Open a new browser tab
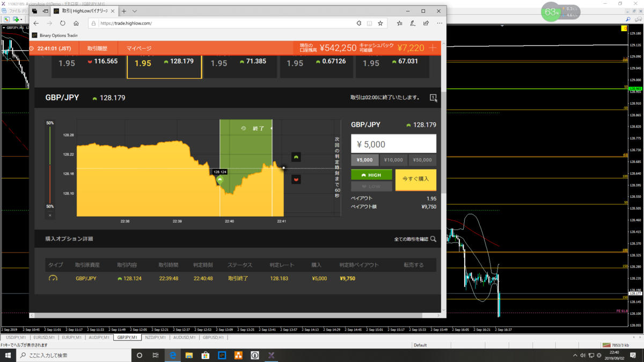The width and height of the screenshot is (644, 362). click(124, 11)
